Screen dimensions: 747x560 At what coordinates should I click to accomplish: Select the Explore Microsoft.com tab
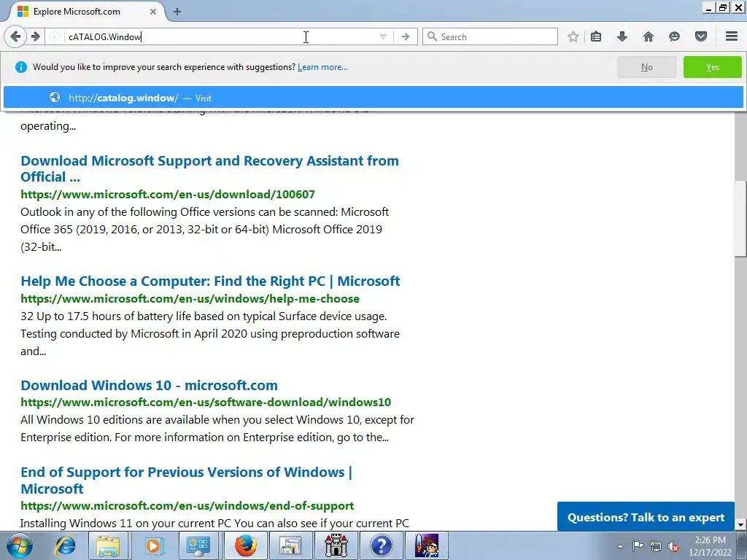86,12
